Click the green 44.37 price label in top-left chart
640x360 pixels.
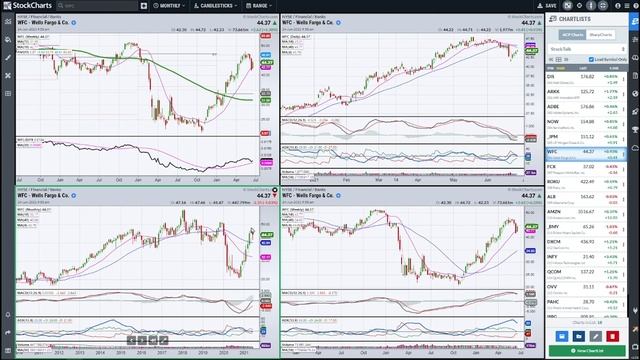(266, 62)
